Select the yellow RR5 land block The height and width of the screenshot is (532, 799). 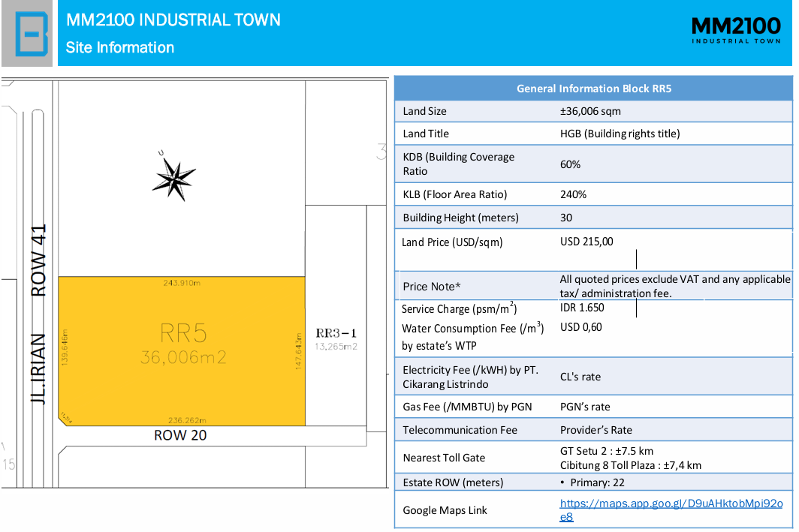click(182, 351)
